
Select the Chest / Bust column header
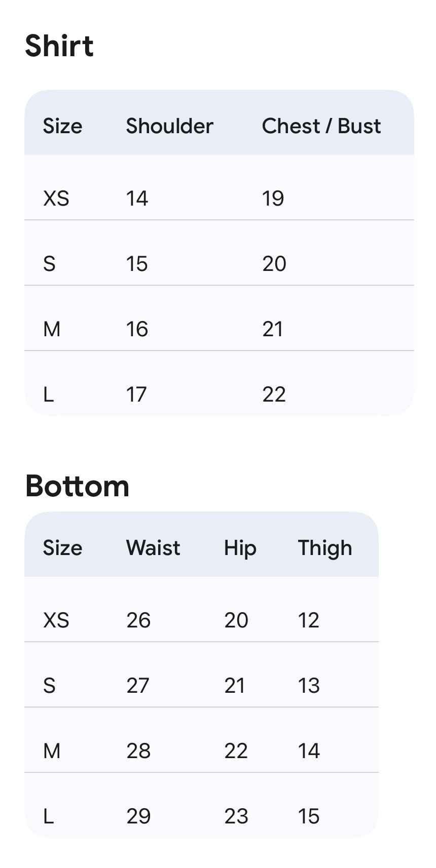click(x=321, y=126)
